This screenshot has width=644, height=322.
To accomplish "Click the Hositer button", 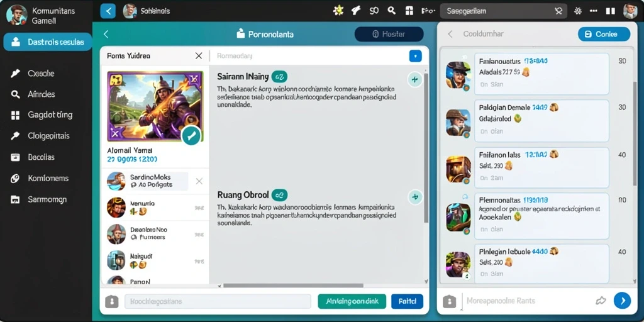I will [x=389, y=35].
